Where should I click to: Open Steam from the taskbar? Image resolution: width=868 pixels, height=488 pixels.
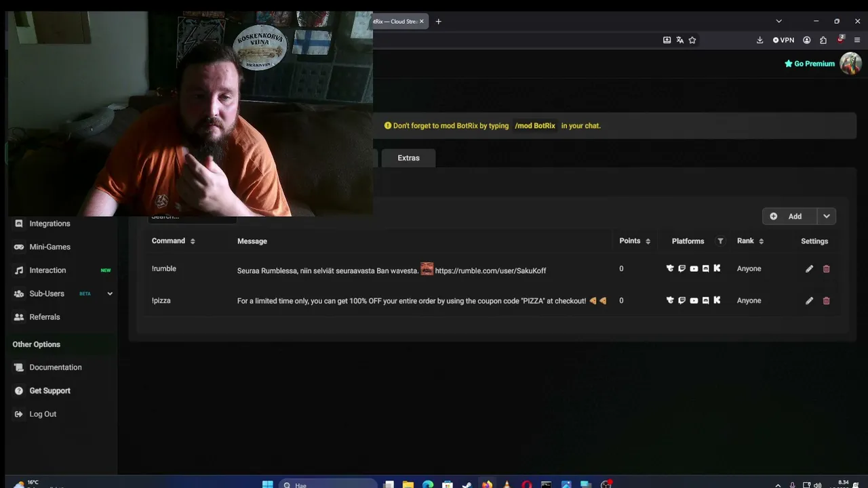click(x=467, y=485)
